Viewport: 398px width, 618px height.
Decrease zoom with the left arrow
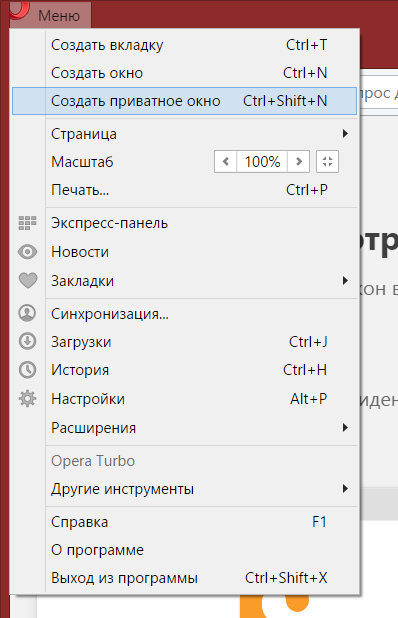pos(226,162)
